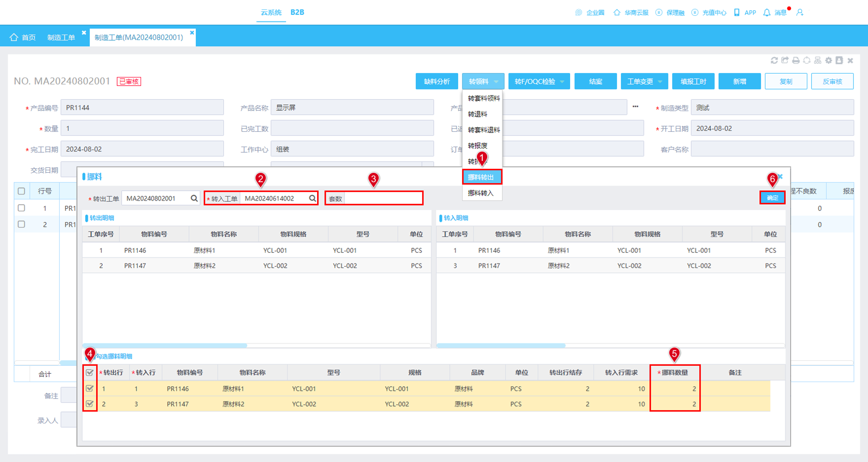Open the hierarchy chart icon

[x=818, y=60]
